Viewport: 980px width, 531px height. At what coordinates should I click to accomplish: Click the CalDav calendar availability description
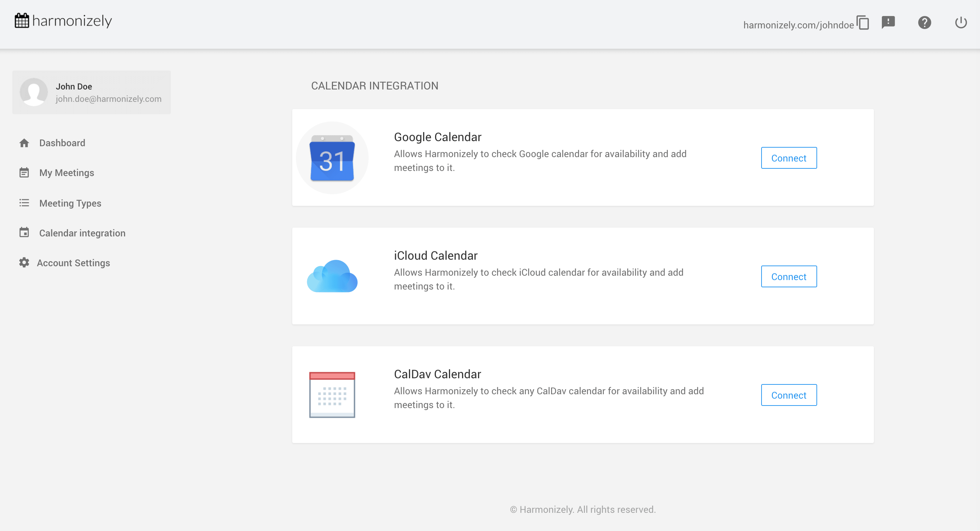tap(549, 398)
